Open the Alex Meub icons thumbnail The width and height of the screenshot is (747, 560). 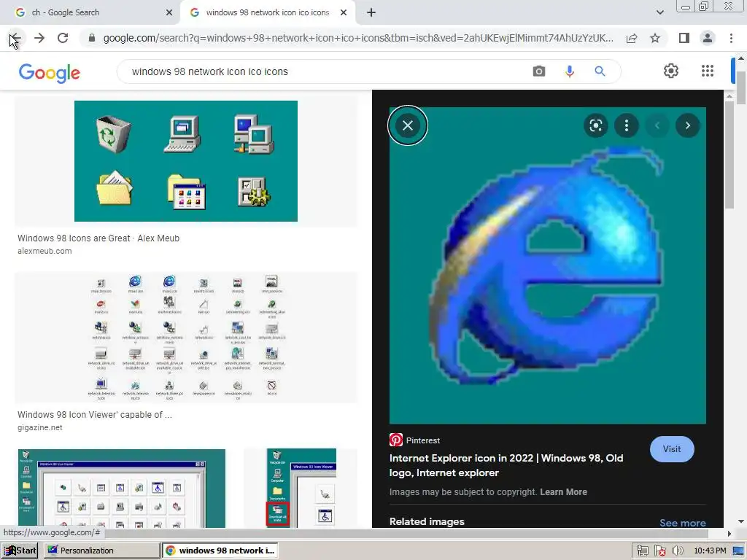[x=186, y=161]
